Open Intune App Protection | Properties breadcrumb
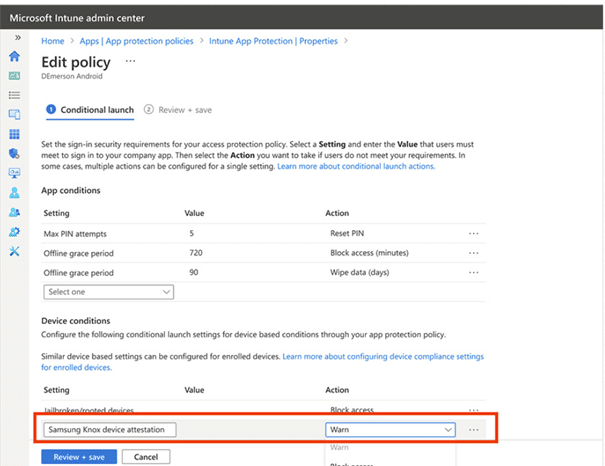The image size is (605, 466). pos(273,41)
